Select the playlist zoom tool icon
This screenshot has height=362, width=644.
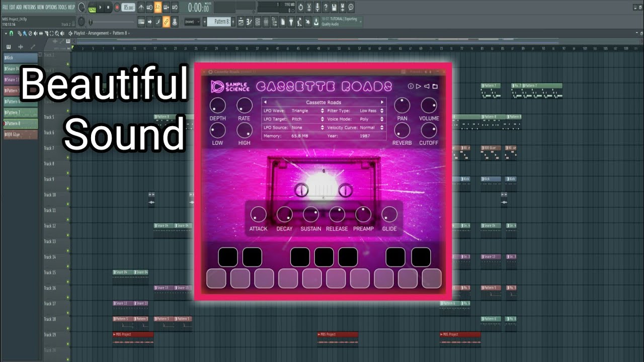56,33
